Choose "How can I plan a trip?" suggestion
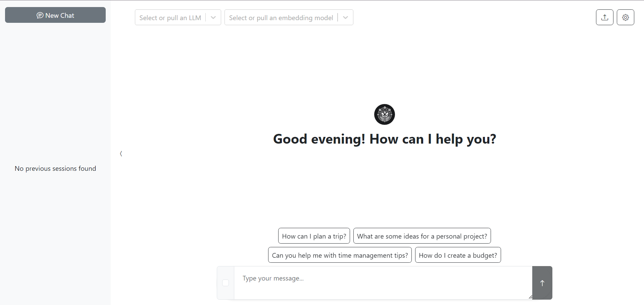This screenshot has height=305, width=644. (314, 236)
